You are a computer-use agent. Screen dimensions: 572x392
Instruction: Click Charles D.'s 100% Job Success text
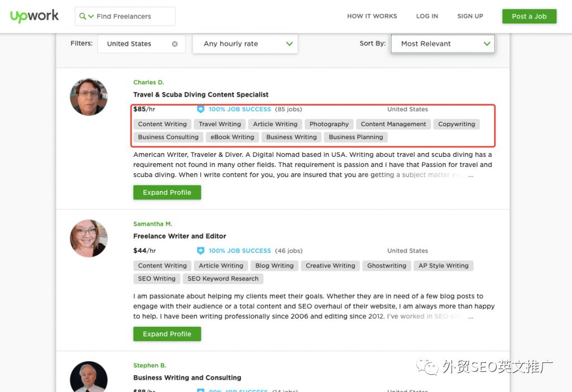(x=240, y=109)
